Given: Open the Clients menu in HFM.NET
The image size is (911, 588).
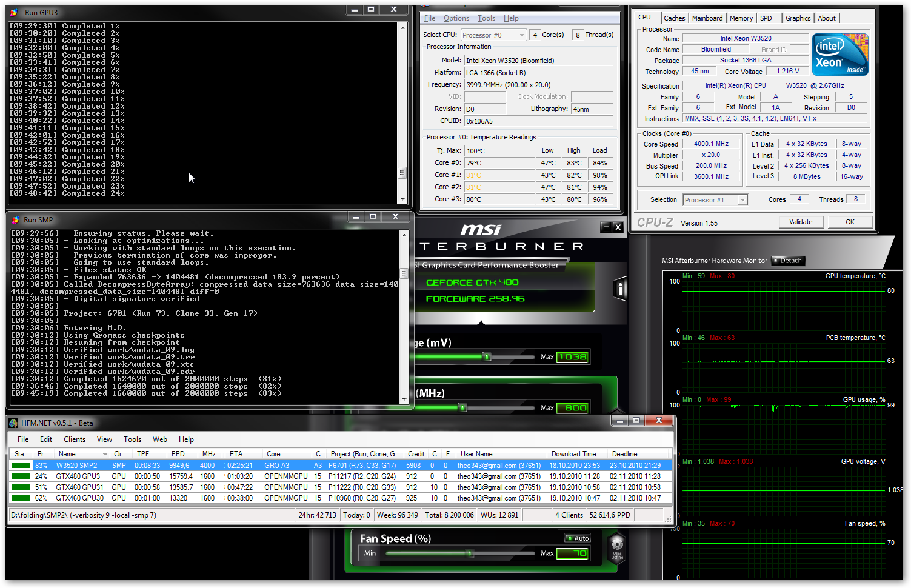Looking at the screenshot, I should pyautogui.click(x=75, y=439).
